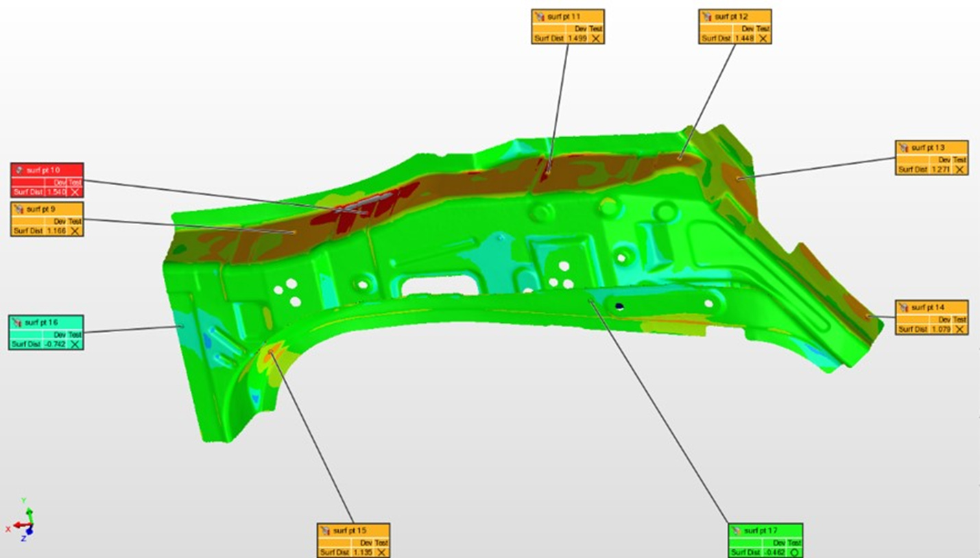Select the icon next to surf pt 9
This screenshot has width=980, height=558.
click(x=19, y=208)
